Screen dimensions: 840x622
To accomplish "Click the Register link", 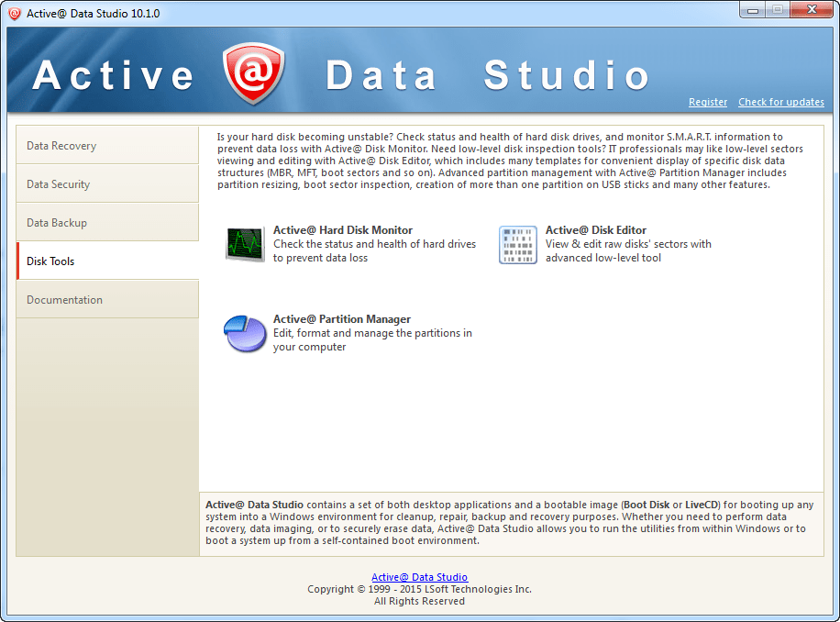I will (708, 102).
